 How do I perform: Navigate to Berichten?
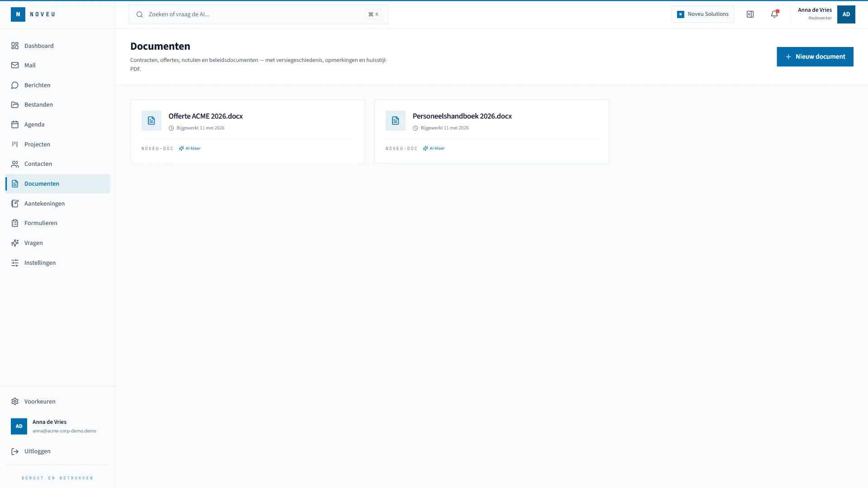tap(57, 85)
